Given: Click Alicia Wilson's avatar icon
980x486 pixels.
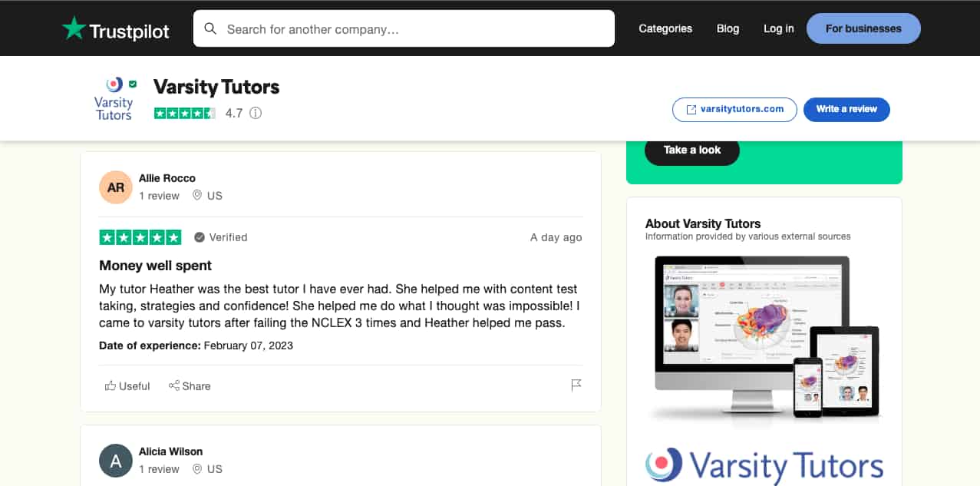Looking at the screenshot, I should click(116, 461).
